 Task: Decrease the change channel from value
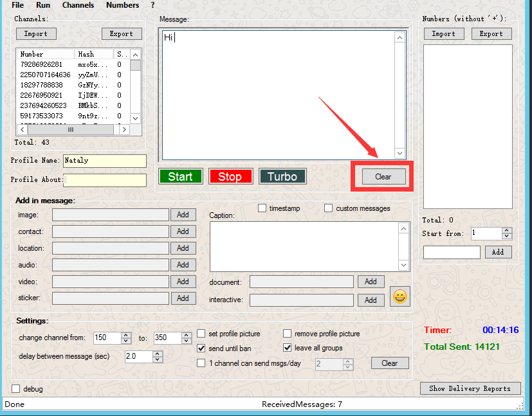tap(126, 340)
